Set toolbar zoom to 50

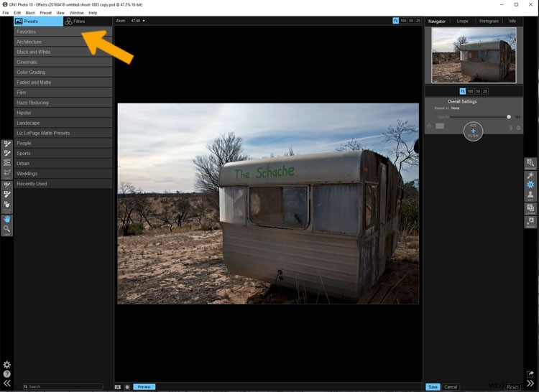click(411, 21)
